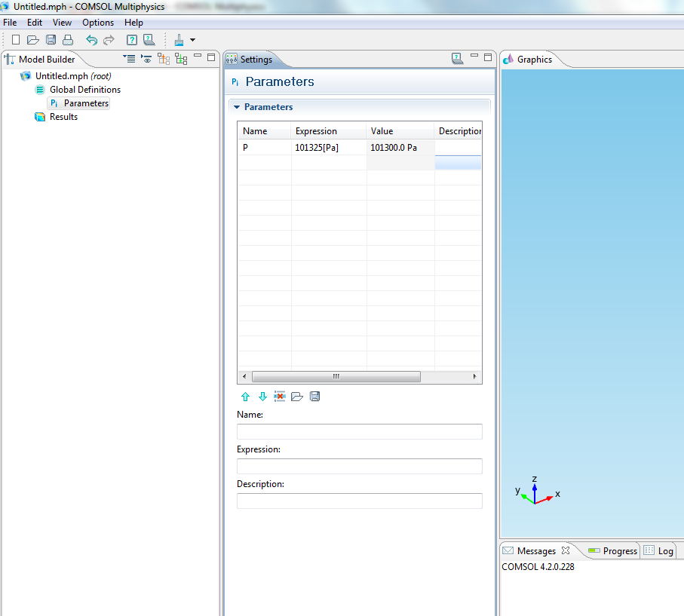
Task: Move parameter row up with arrow
Action: pos(245,397)
